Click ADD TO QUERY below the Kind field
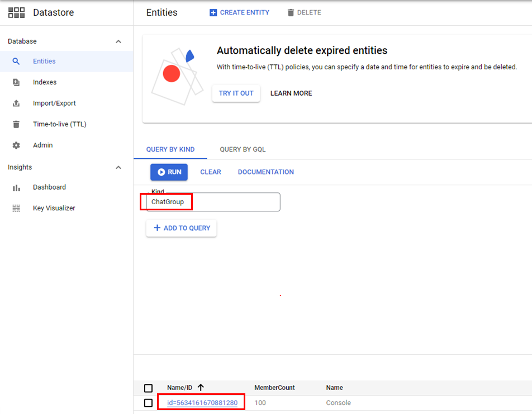The height and width of the screenshot is (414, 532). 181,228
